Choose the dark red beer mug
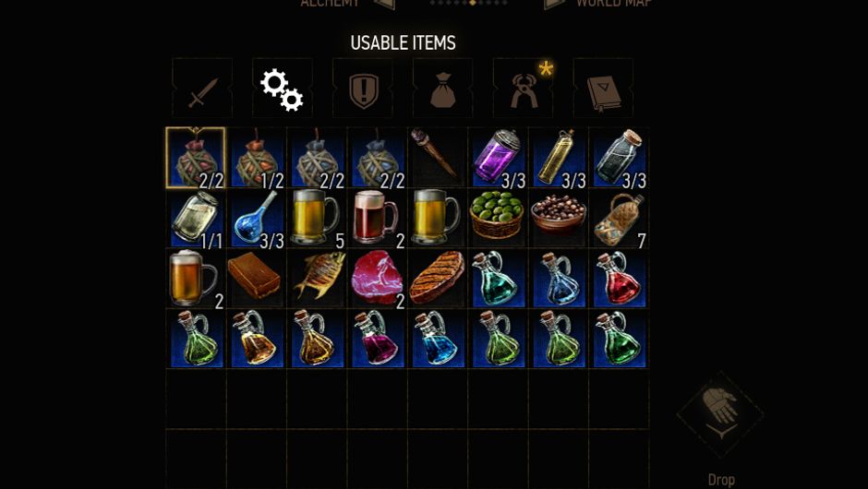This screenshot has width=868, height=489. pyautogui.click(x=378, y=219)
